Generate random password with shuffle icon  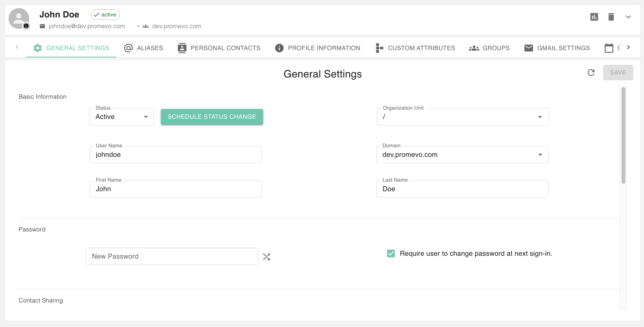267,257
